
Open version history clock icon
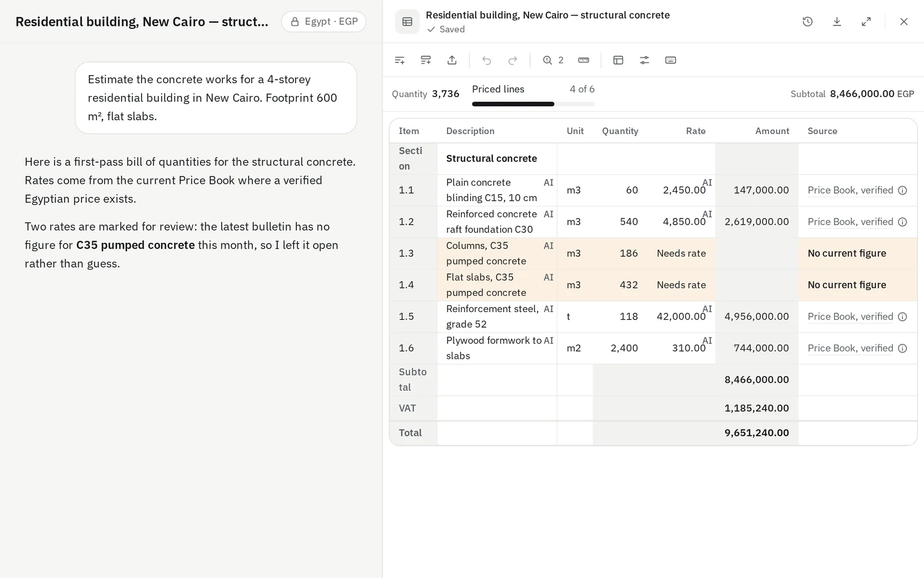(807, 21)
